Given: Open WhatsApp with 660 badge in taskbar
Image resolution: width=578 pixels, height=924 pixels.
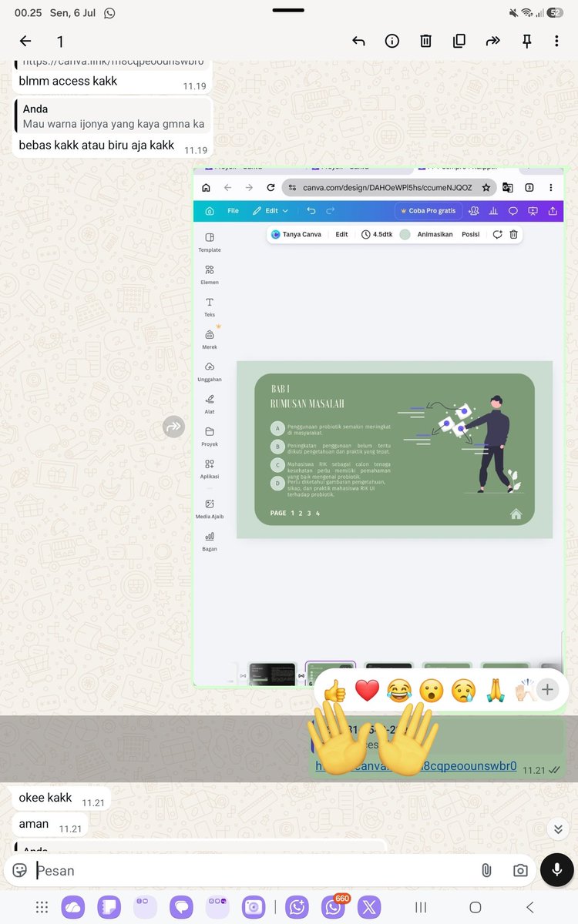Looking at the screenshot, I should coord(334,907).
